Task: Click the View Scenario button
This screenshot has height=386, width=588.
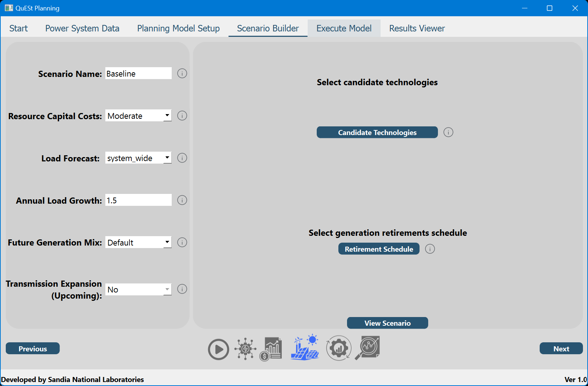Action: click(387, 323)
